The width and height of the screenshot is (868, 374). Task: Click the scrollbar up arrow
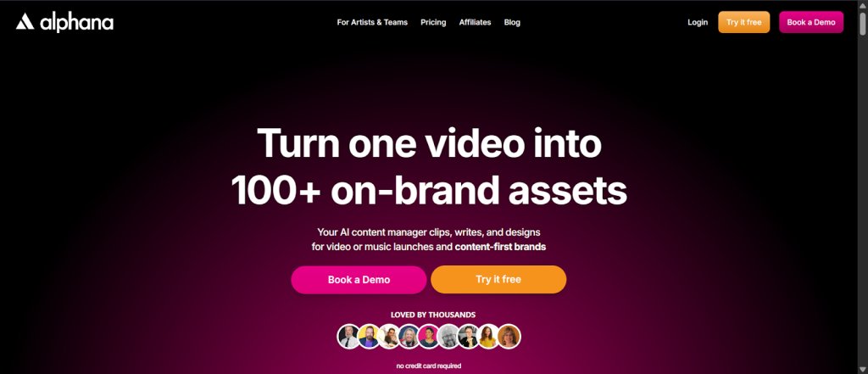[x=862, y=5]
